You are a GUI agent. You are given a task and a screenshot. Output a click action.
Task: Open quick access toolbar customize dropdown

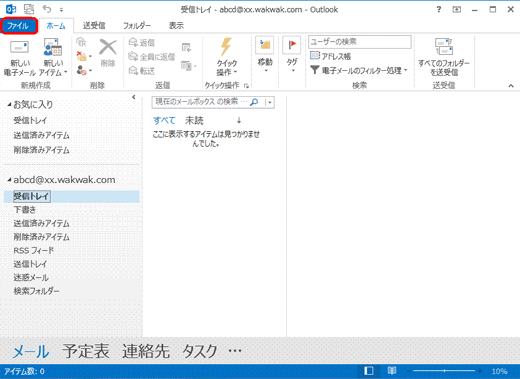point(61,10)
